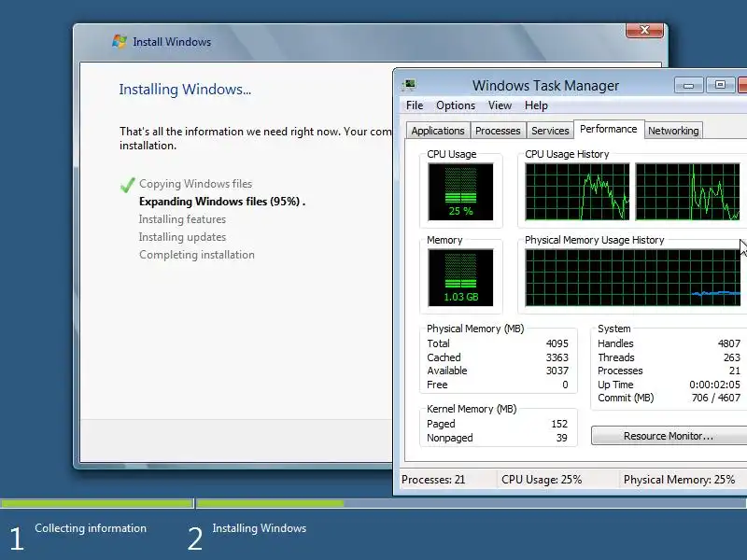Click 'Copying Windows files' step text
Image resolution: width=747 pixels, height=560 pixels.
point(196,184)
